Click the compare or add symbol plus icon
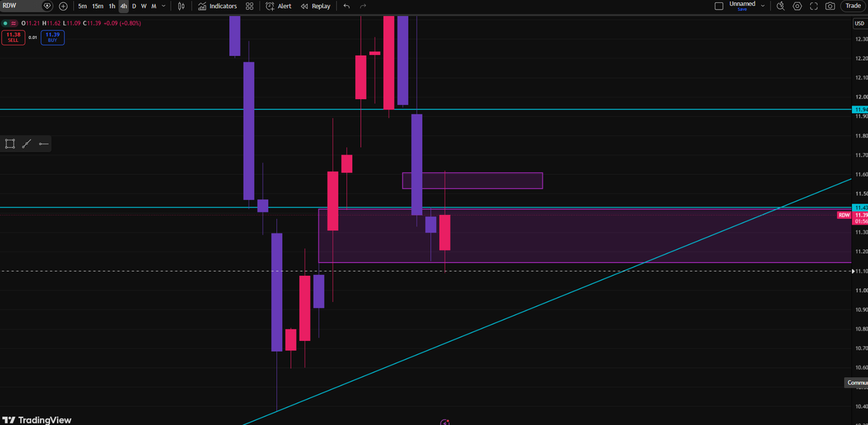The width and height of the screenshot is (868, 425). pyautogui.click(x=63, y=6)
